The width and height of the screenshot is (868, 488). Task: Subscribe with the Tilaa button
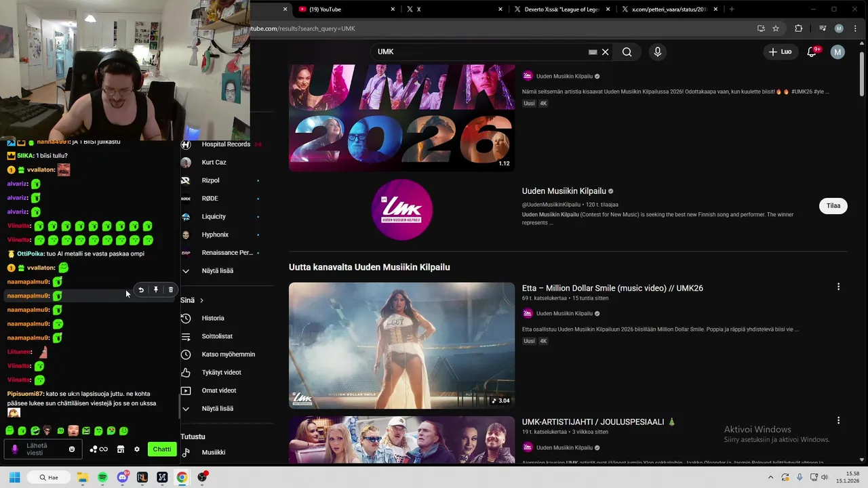click(833, 205)
